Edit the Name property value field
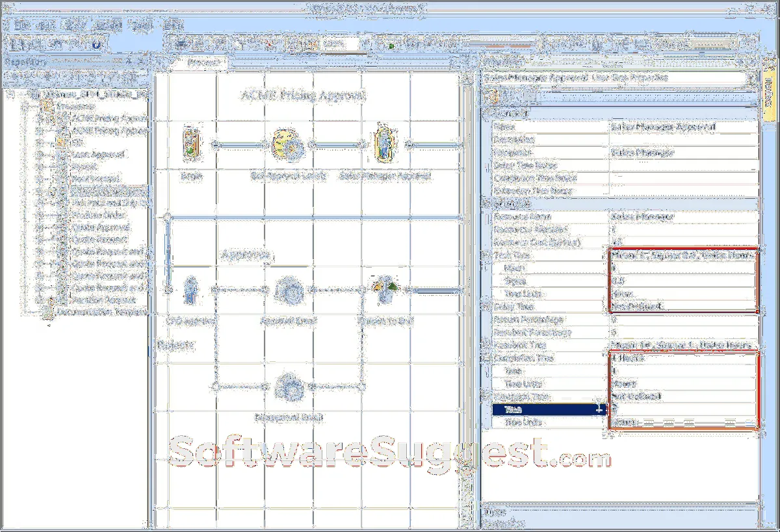780x532 pixels. click(683, 127)
